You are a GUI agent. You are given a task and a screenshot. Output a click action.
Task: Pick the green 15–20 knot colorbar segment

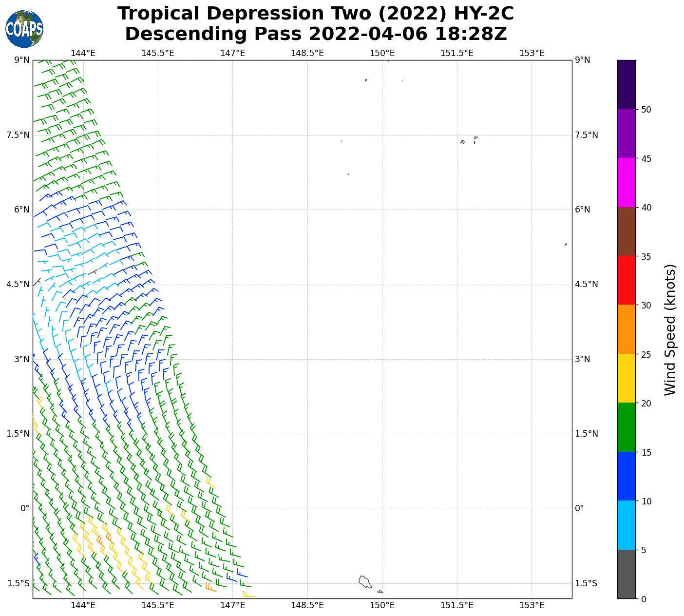point(626,427)
